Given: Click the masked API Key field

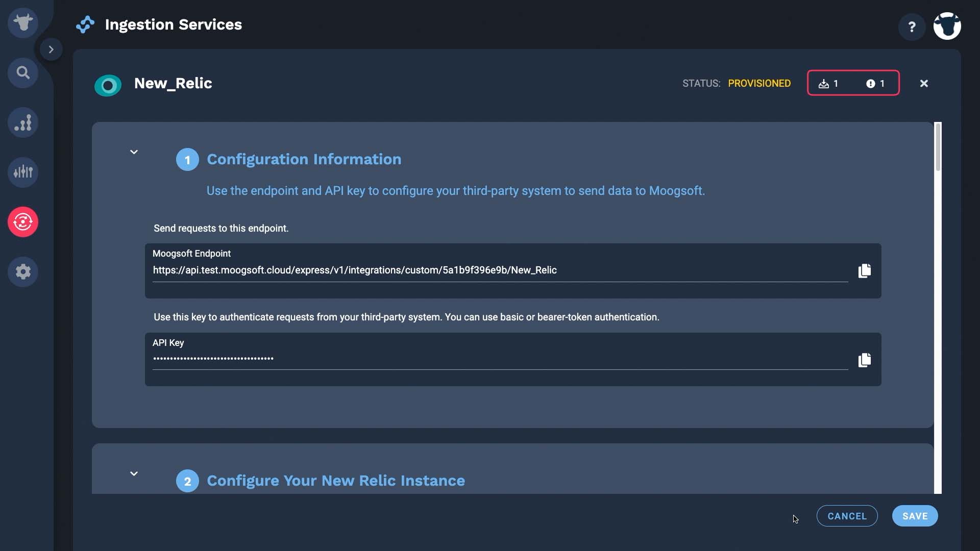Looking at the screenshot, I should point(500,359).
